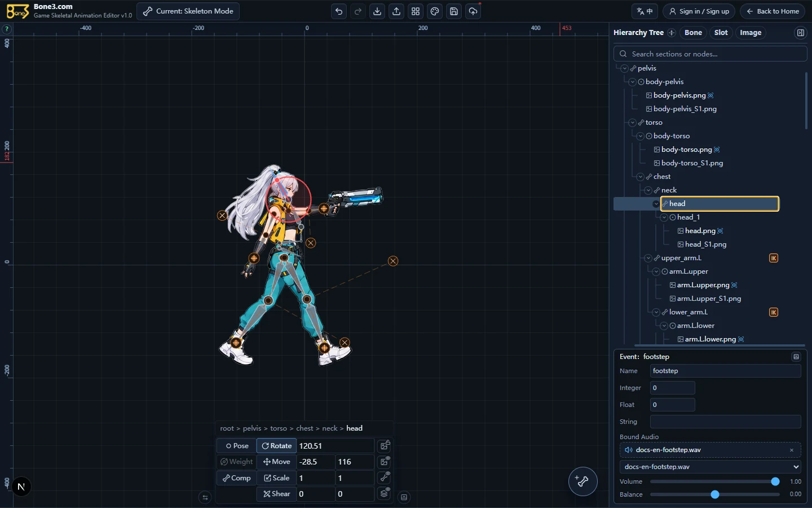Toggle the image lock icon beside Rotate value
The image size is (812, 508).
[385, 445]
